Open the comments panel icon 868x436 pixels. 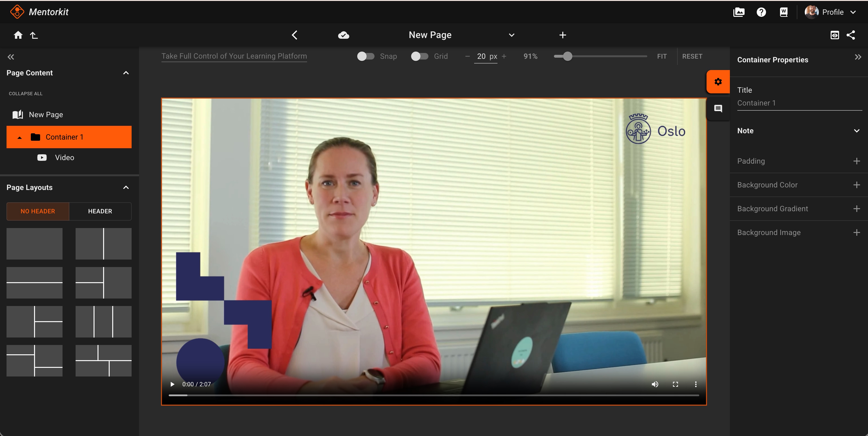tap(718, 109)
